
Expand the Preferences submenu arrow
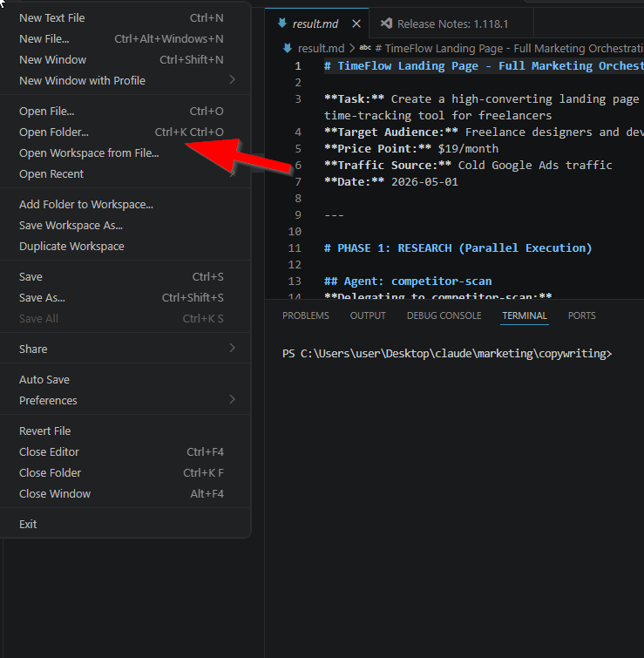(x=232, y=399)
